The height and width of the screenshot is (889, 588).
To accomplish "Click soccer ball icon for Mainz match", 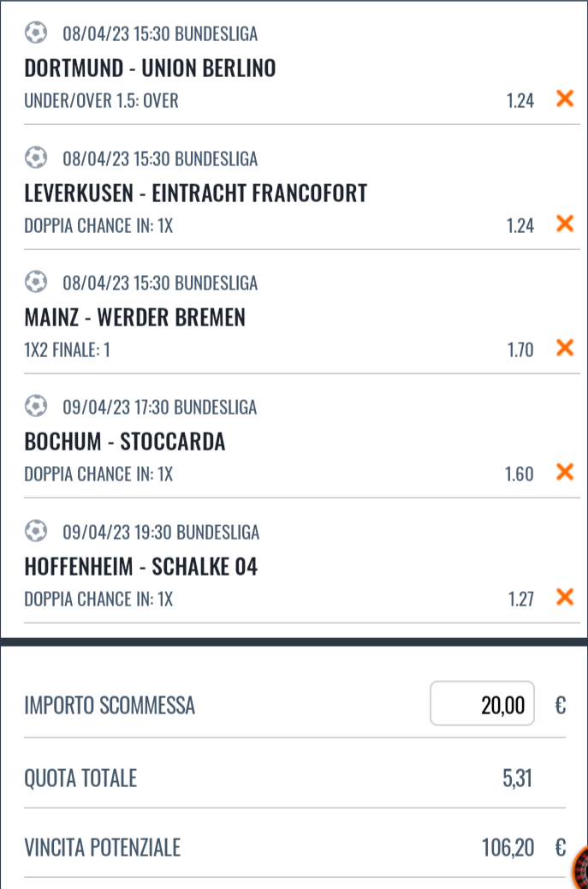I will [x=36, y=282].
